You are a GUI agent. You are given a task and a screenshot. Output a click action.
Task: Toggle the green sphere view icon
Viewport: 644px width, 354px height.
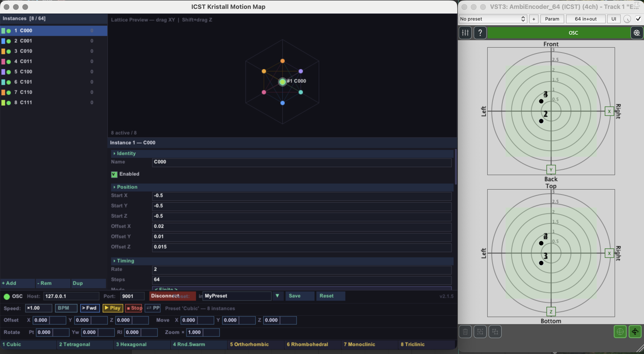coord(620,332)
